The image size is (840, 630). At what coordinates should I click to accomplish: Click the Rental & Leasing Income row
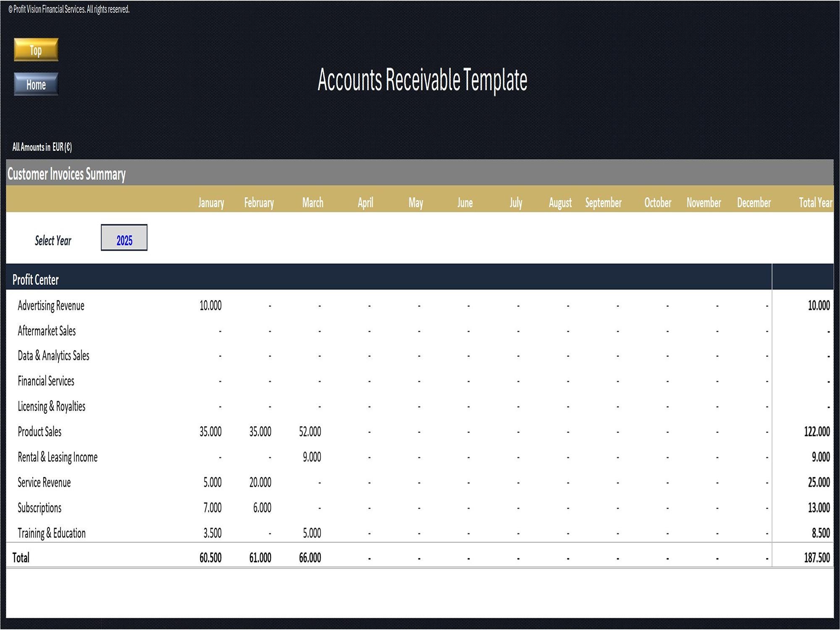pos(57,457)
